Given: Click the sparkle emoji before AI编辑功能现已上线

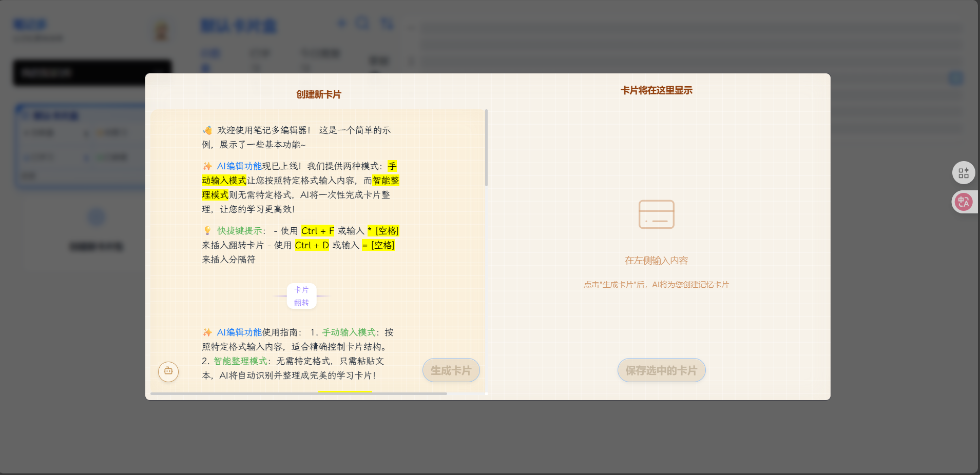Looking at the screenshot, I should 207,166.
